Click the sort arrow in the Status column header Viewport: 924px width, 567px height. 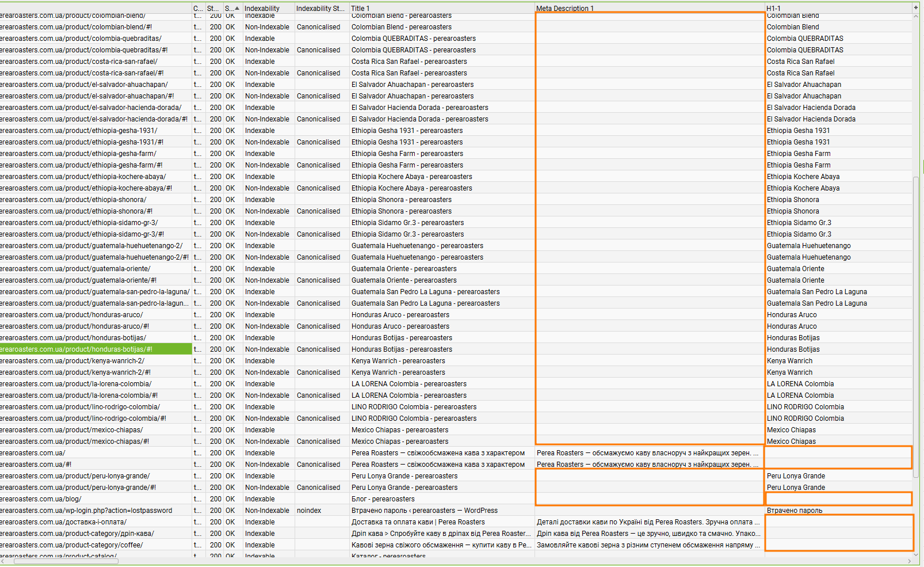237,8
